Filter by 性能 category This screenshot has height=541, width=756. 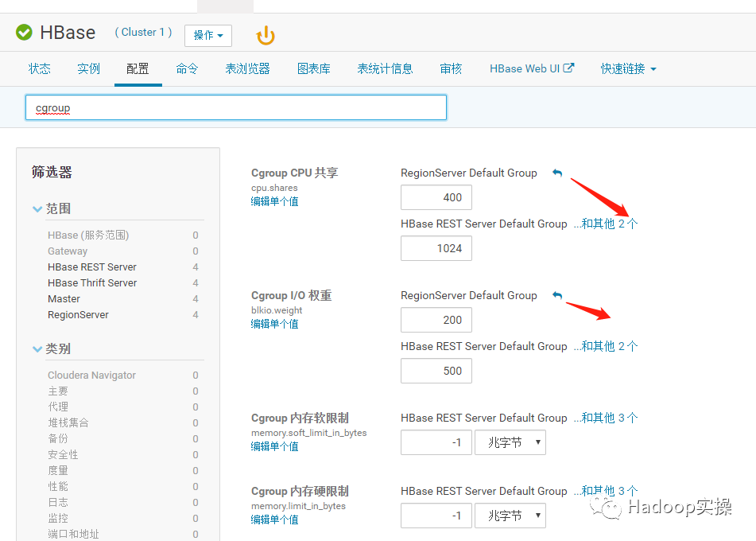coord(58,487)
